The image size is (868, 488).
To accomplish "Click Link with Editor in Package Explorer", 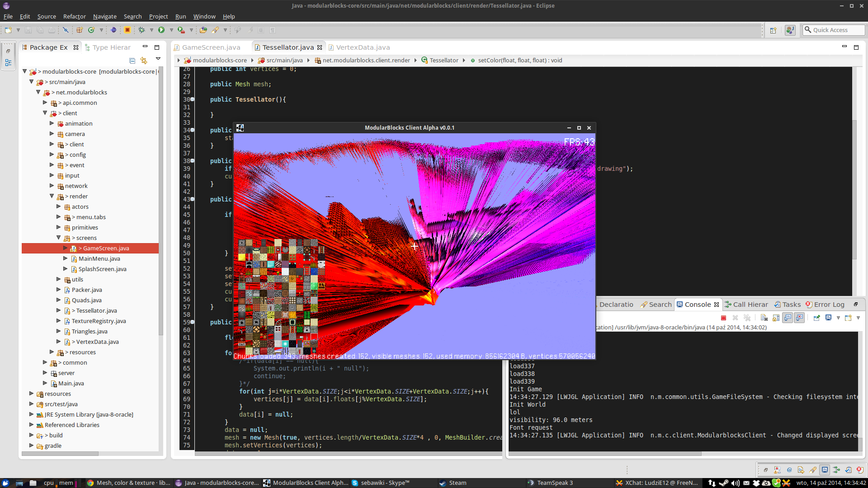I will point(144,61).
